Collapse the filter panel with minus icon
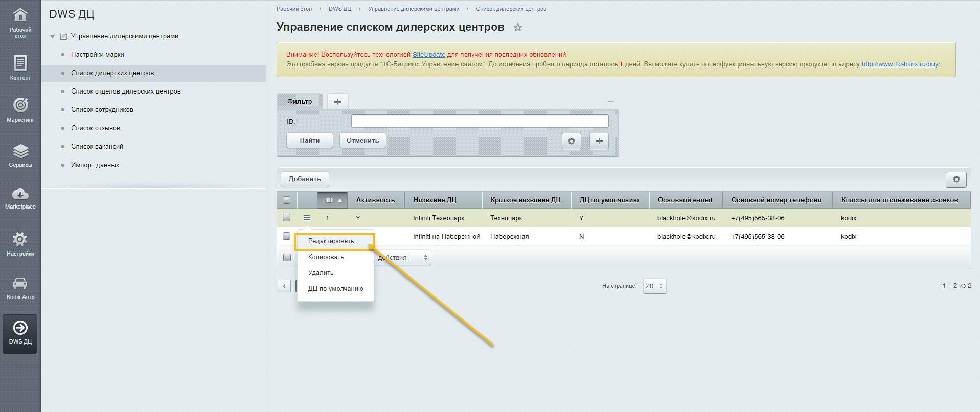Screen dimensions: 980x412 610,101
